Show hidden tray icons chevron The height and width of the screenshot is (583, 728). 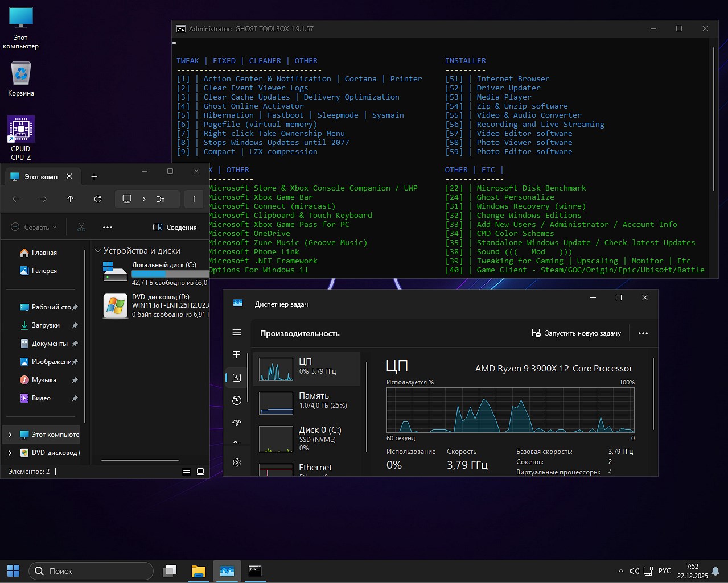click(620, 571)
